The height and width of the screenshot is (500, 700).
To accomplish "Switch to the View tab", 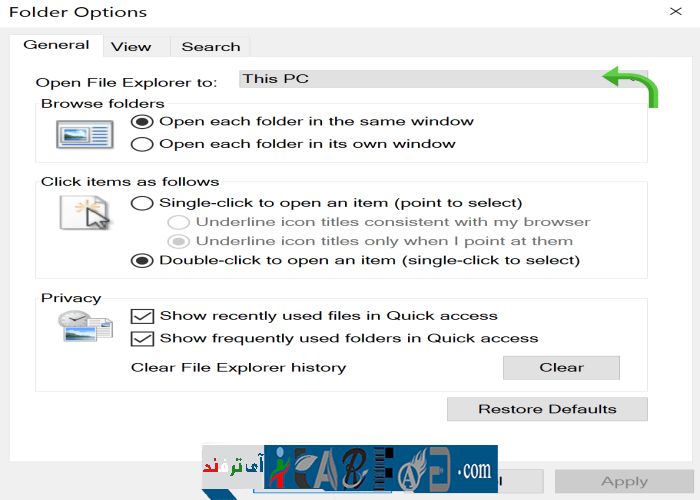I will tap(131, 46).
